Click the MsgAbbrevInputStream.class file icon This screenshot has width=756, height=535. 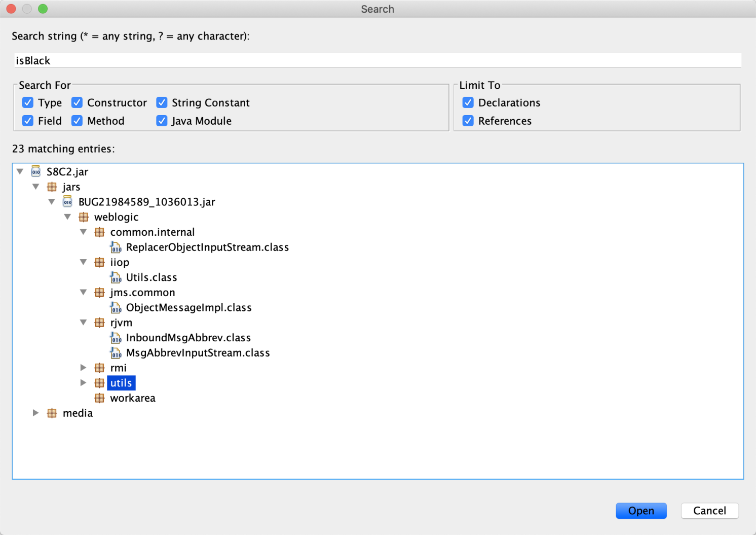point(116,352)
